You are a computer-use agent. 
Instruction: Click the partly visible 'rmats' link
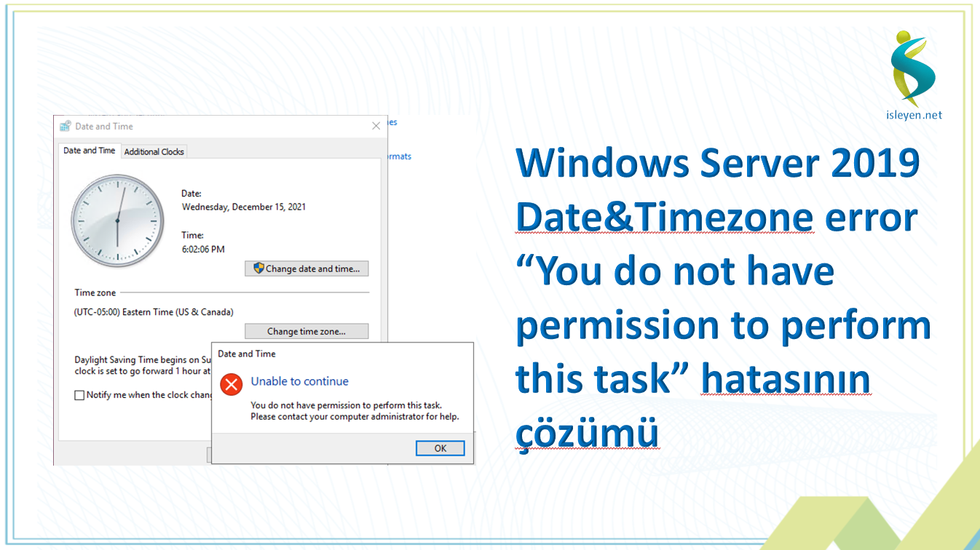400,156
